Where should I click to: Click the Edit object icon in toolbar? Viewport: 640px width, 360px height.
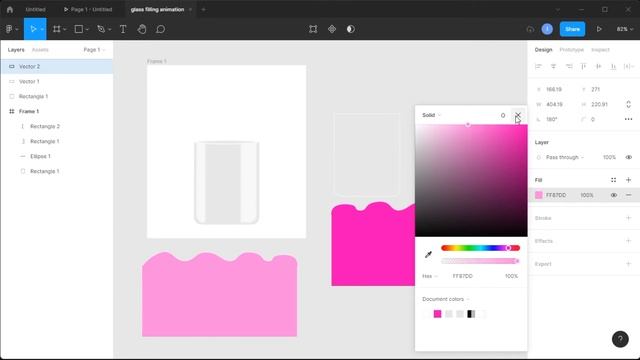coord(313,29)
